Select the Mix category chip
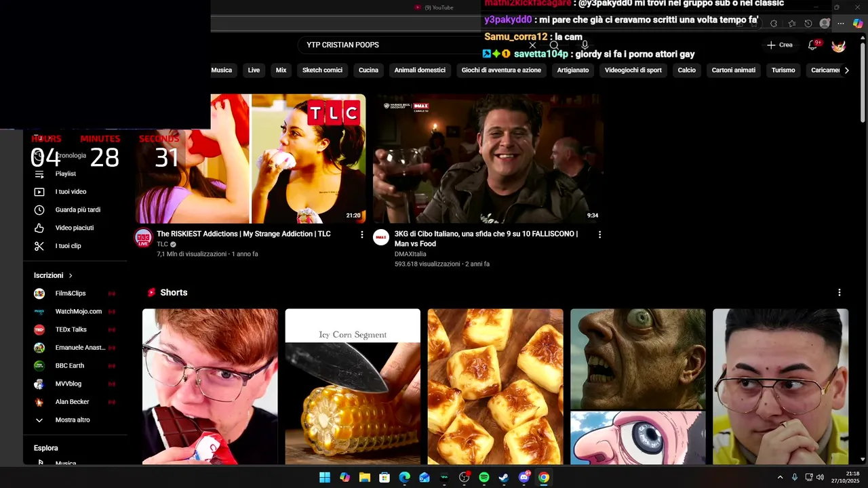This screenshot has height=488, width=868. pyautogui.click(x=281, y=70)
